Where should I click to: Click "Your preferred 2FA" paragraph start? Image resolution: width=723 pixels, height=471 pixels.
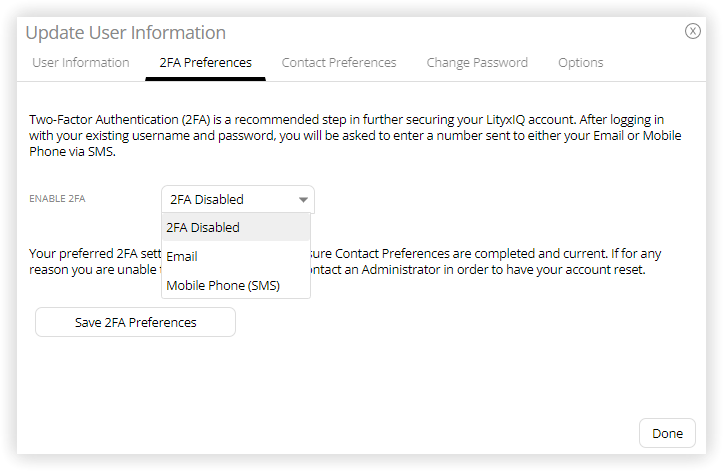coord(83,254)
